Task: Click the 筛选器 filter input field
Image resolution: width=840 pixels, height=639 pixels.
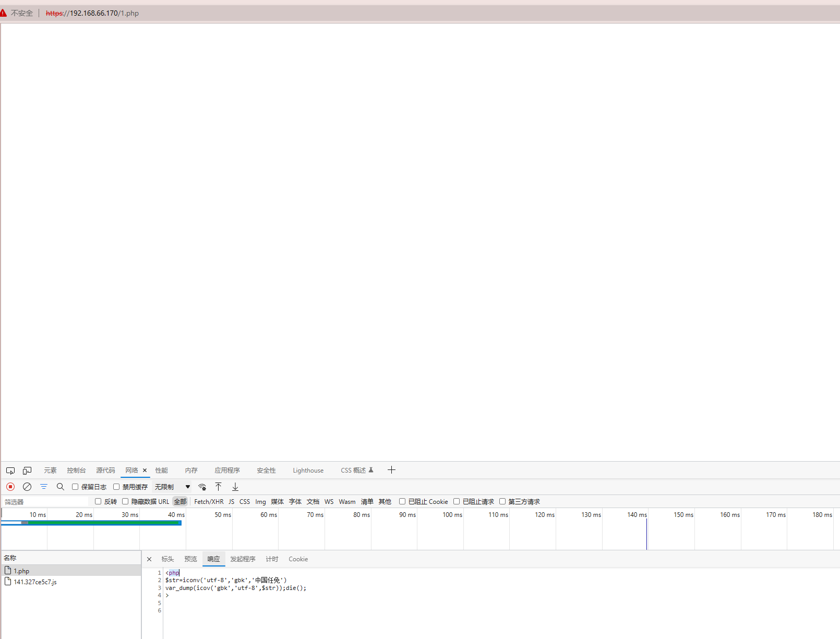Action: tap(47, 502)
